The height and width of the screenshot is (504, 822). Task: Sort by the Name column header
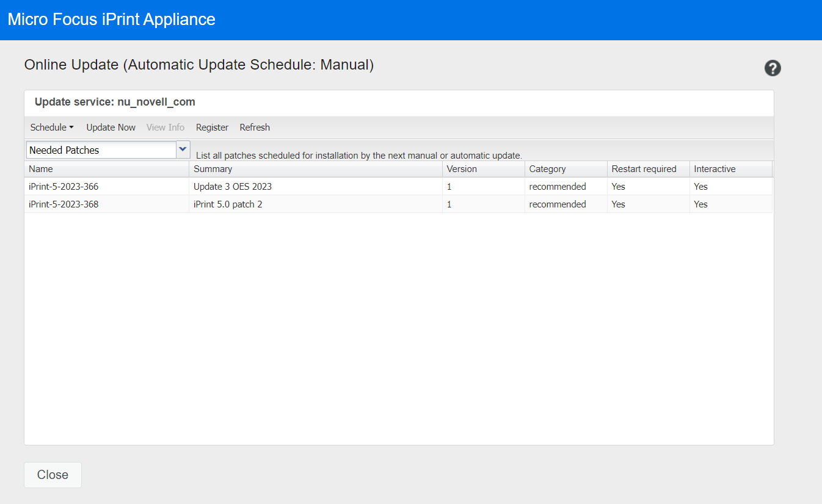coord(41,169)
